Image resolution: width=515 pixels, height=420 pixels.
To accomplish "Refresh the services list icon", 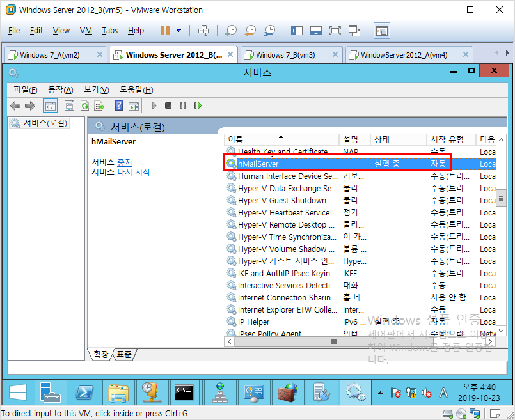I will 84,105.
